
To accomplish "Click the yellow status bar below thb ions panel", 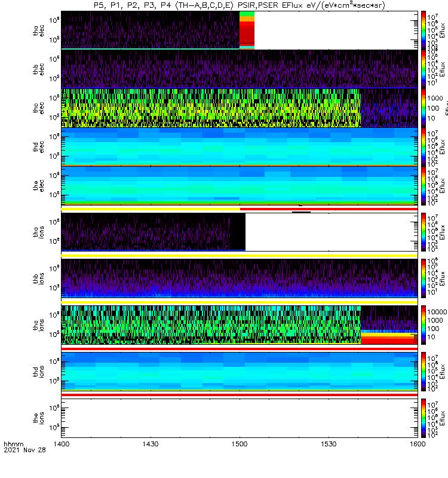I will tap(240, 302).
